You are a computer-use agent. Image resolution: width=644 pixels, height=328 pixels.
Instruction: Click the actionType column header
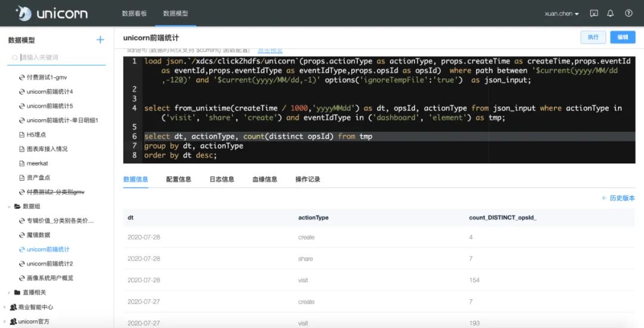coord(314,218)
